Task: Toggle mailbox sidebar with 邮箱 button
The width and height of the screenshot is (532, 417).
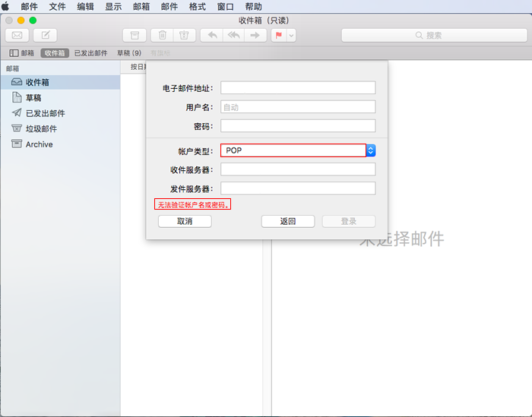Action: (x=21, y=53)
